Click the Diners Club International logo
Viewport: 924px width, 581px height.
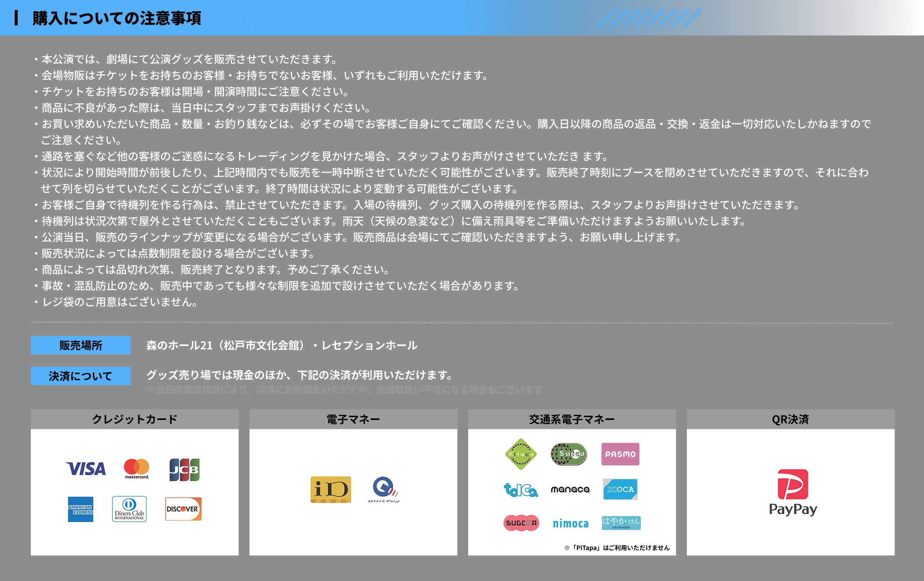click(x=129, y=509)
